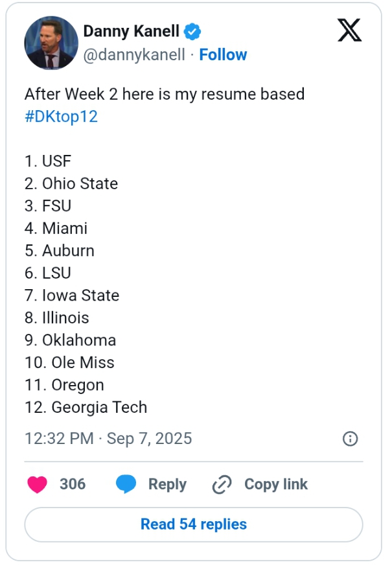
Task: Open the X logo link
Action: click(349, 30)
